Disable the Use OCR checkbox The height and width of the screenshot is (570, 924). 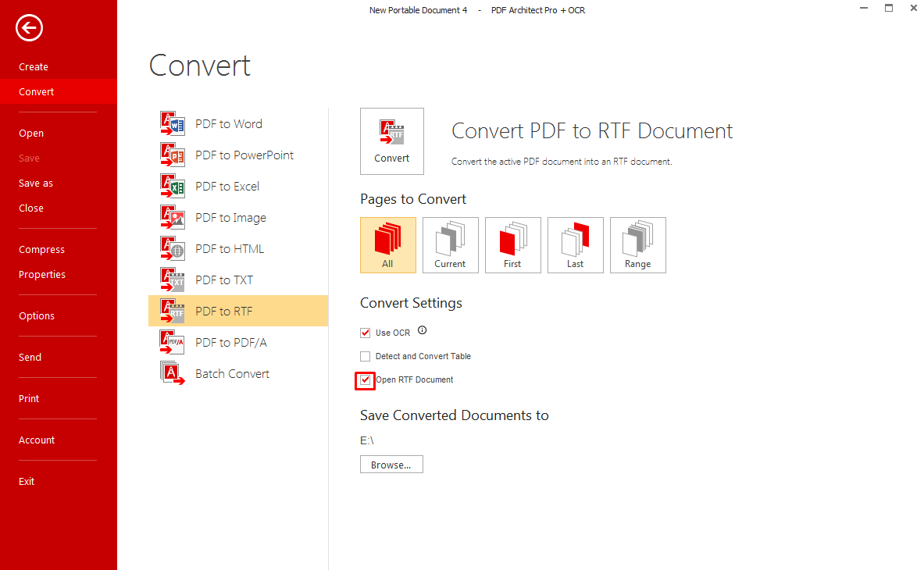(366, 333)
